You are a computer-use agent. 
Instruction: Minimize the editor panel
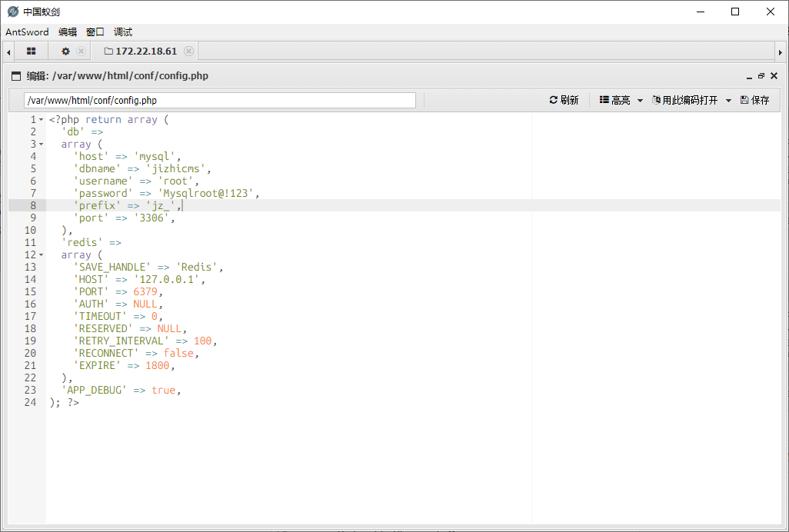coord(748,76)
